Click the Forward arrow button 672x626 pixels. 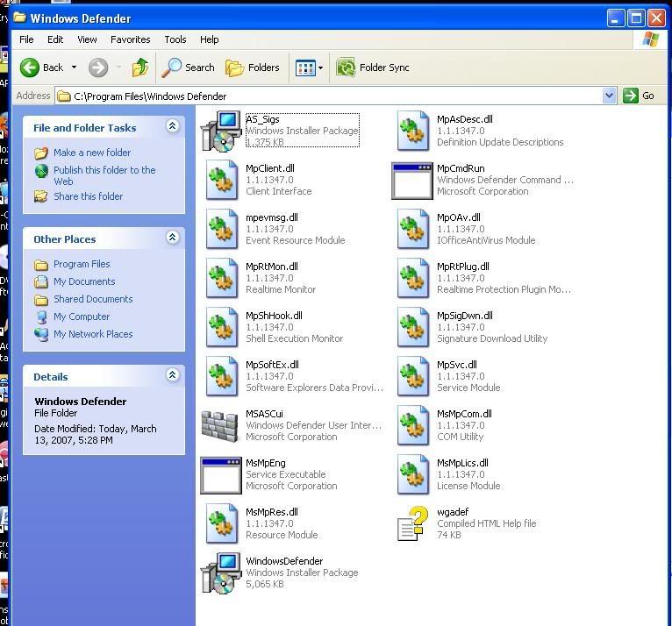tap(98, 68)
